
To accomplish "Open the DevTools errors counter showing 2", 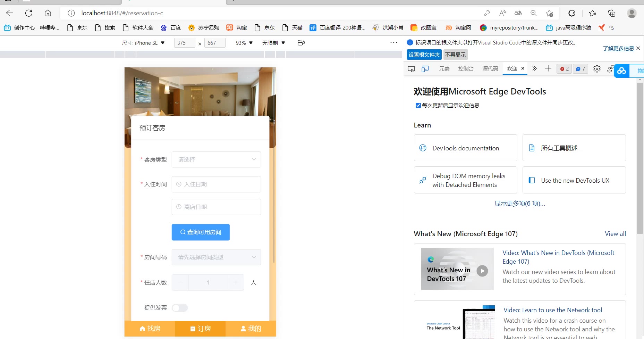I will tap(564, 69).
